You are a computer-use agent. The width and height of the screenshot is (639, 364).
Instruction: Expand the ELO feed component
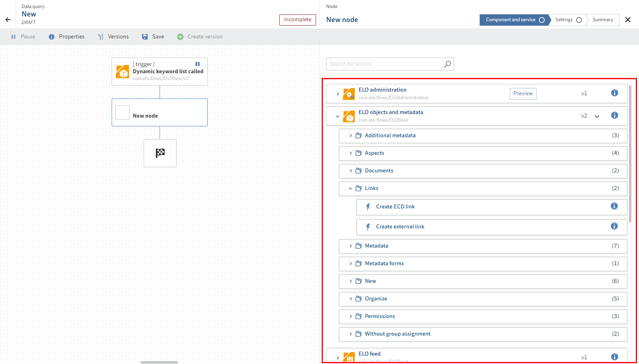point(338,358)
